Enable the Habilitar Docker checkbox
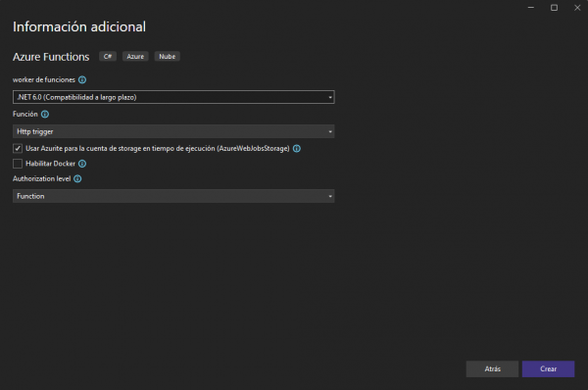This screenshot has height=390, width=588. (18, 164)
